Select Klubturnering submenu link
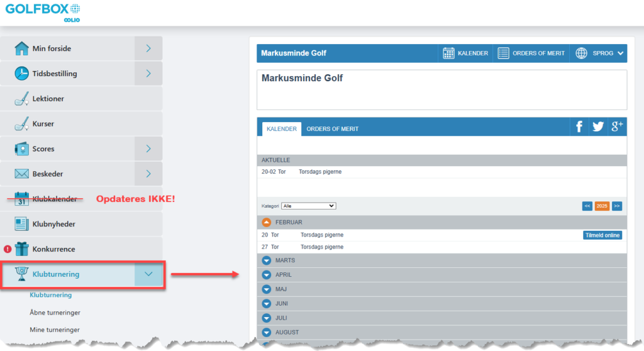The height and width of the screenshot is (351, 644). (x=50, y=295)
